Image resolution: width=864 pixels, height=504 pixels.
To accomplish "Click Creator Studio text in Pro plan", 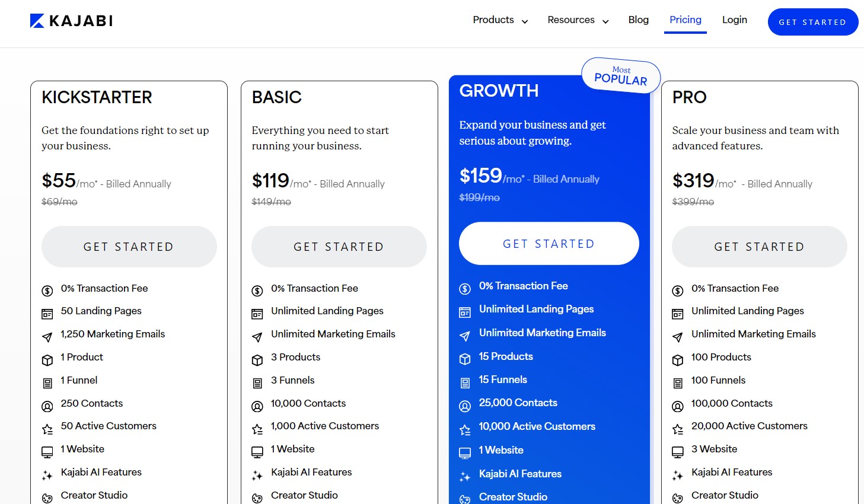I will [x=725, y=495].
